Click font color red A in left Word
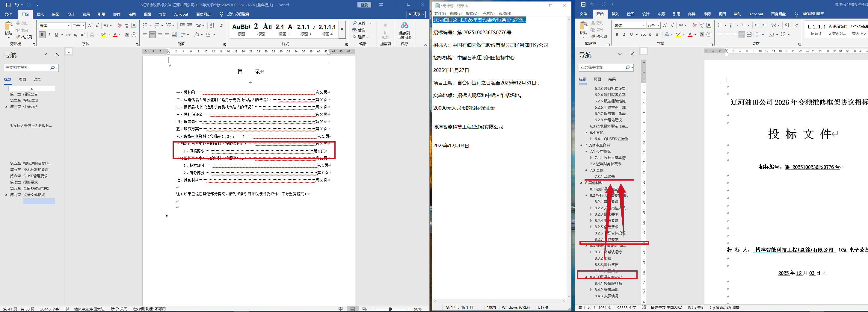Screen dimensions: 868x312 click(115, 35)
